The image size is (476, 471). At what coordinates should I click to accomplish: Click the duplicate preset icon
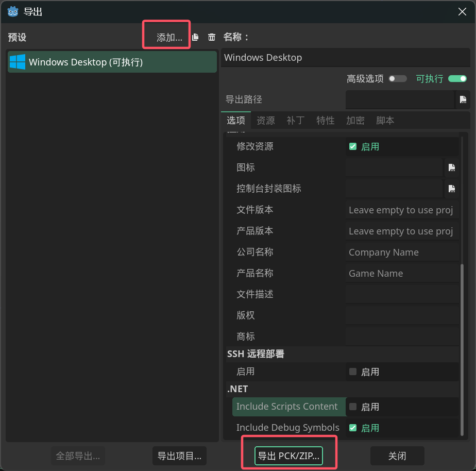[195, 37]
